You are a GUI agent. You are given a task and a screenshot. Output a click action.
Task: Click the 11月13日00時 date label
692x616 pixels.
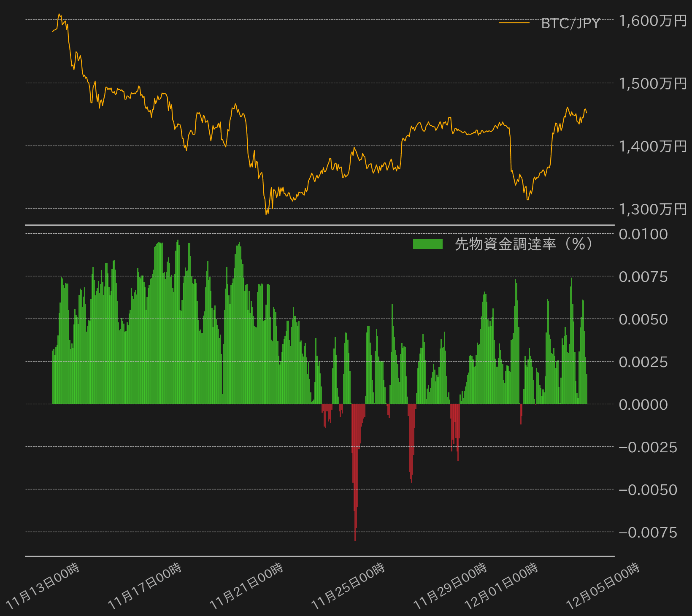coord(43,586)
